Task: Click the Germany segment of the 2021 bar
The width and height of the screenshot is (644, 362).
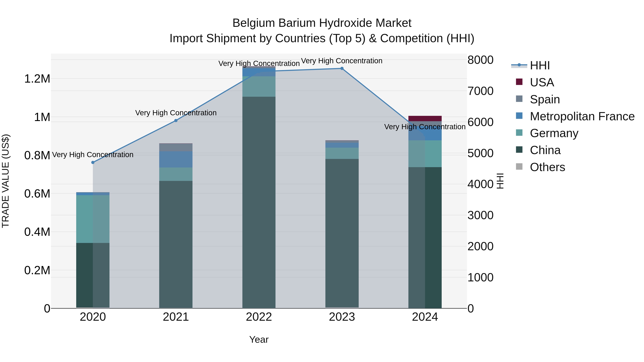Action: [x=176, y=174]
